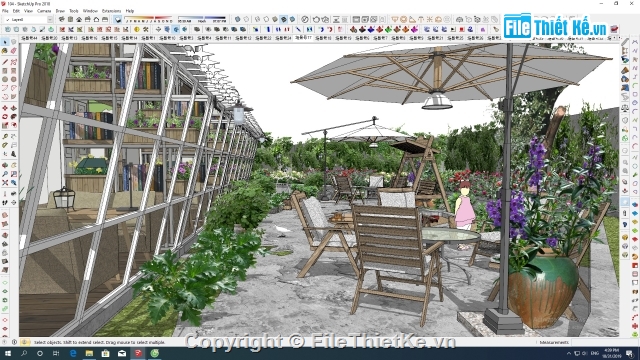The width and height of the screenshot is (640, 360).
Task: Activate the Walk footprints tool
Action: point(5,202)
